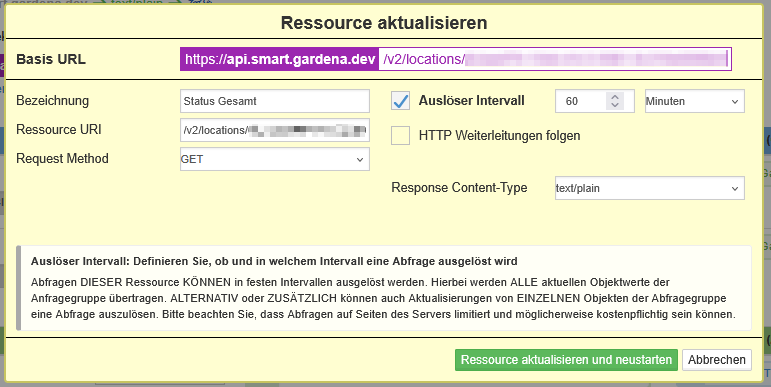Viewport: 771px width, 387px height.
Task: Click the Basis URL path field
Action: [555, 59]
